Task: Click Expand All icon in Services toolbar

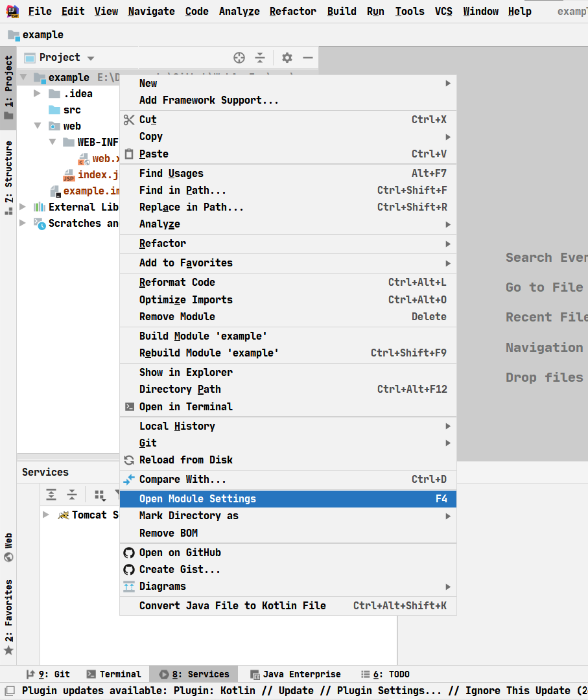Action: [x=51, y=495]
